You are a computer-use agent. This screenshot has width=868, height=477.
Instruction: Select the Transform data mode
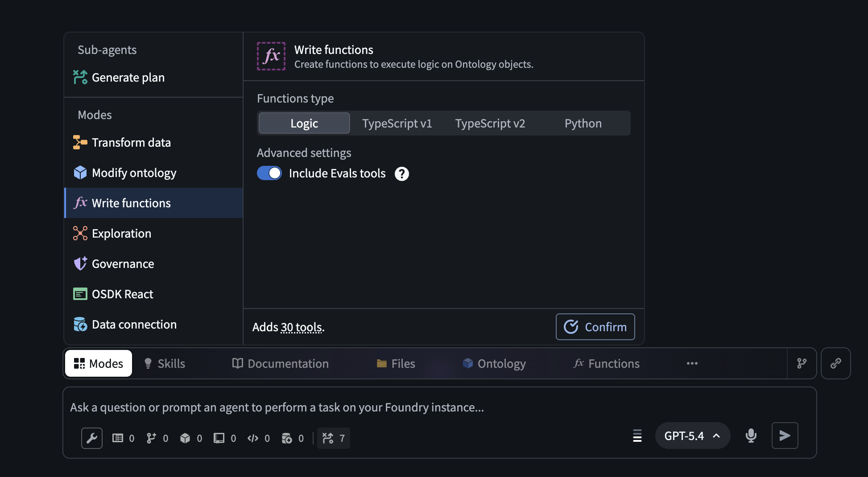[131, 142]
